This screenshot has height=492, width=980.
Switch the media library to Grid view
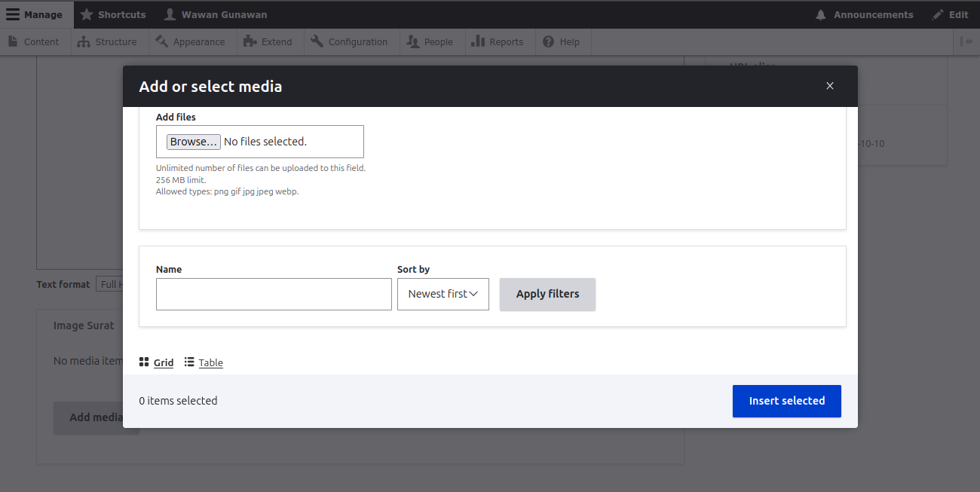[157, 362]
